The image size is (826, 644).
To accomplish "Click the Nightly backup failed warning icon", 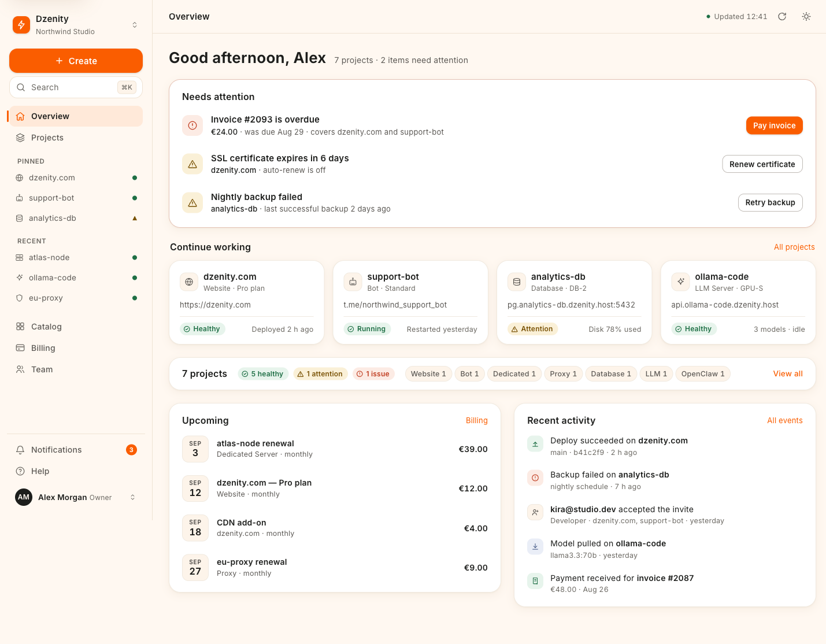I will (192, 202).
